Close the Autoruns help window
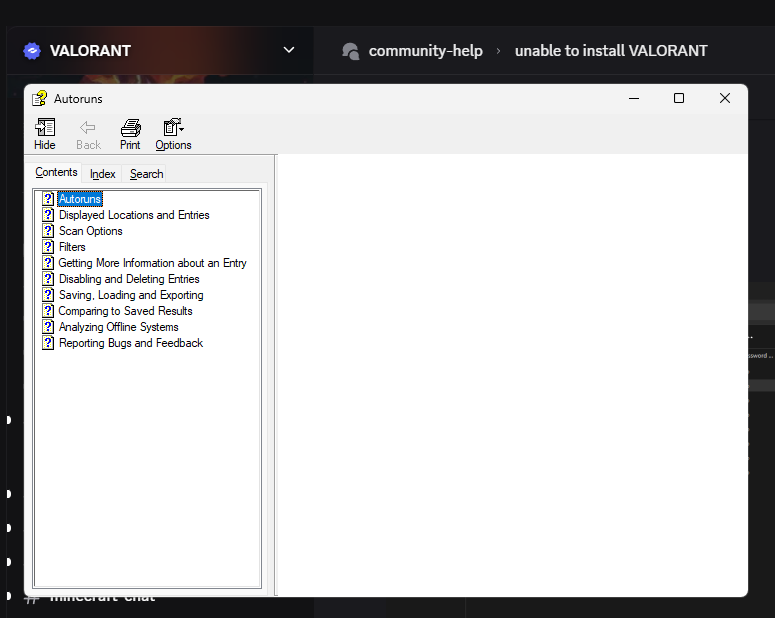Viewport: 775px width, 618px height. click(725, 98)
